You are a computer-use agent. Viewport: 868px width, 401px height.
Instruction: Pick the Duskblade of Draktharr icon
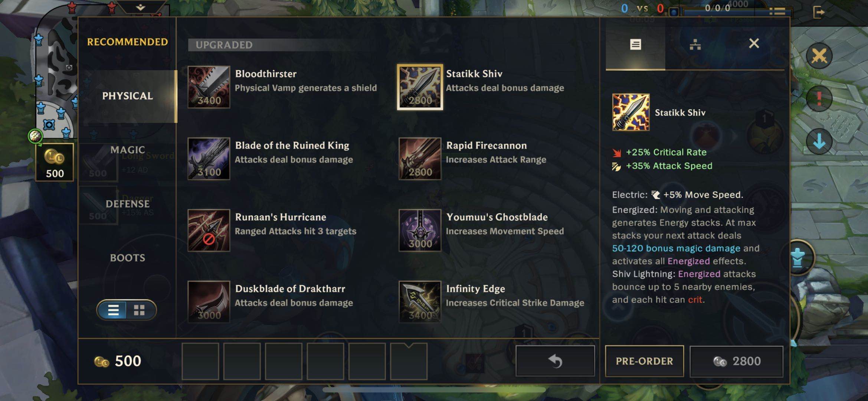209,302
